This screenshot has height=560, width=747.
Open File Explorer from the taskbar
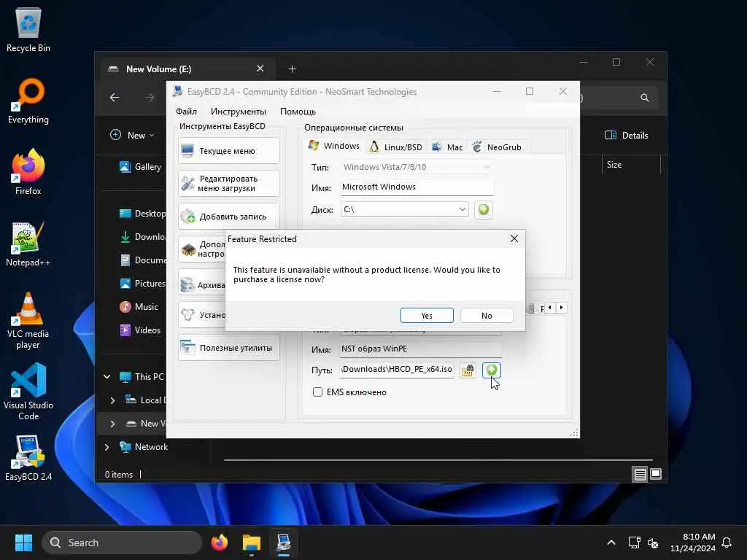coord(252,542)
